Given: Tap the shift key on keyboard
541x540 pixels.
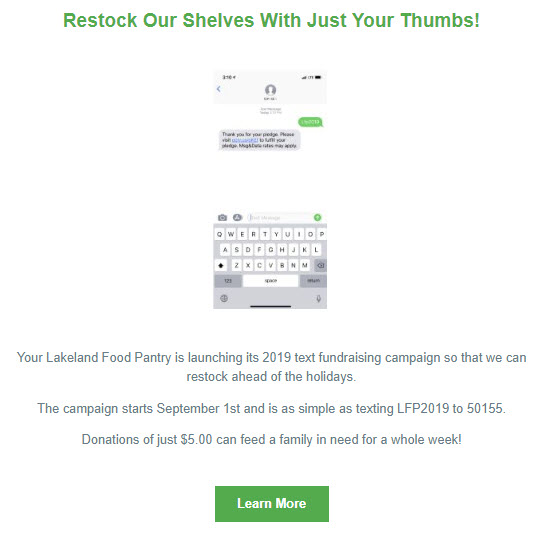Looking at the screenshot, I should coord(221,265).
